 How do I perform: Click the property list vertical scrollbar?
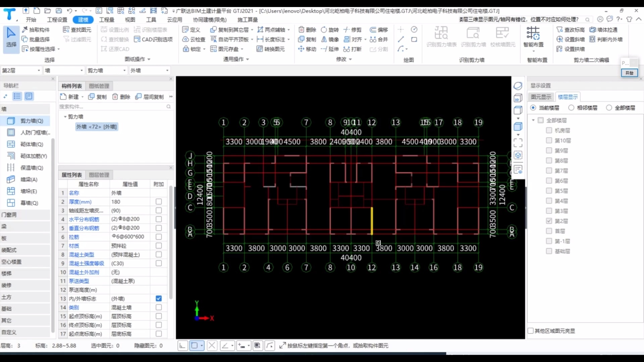point(171,242)
